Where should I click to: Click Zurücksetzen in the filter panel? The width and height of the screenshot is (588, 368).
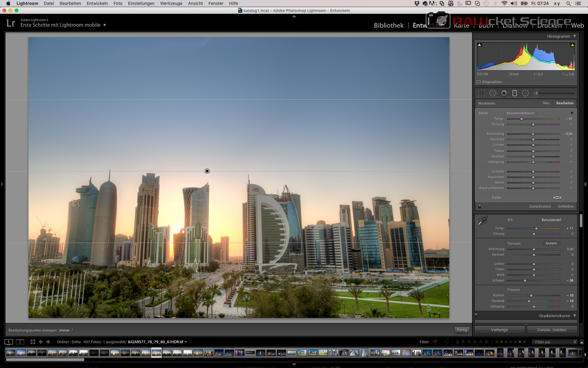[540, 207]
